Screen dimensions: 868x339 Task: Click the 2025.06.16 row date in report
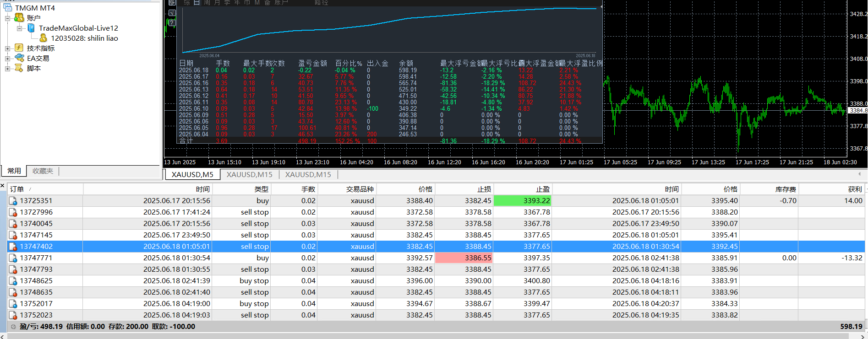[x=194, y=83]
